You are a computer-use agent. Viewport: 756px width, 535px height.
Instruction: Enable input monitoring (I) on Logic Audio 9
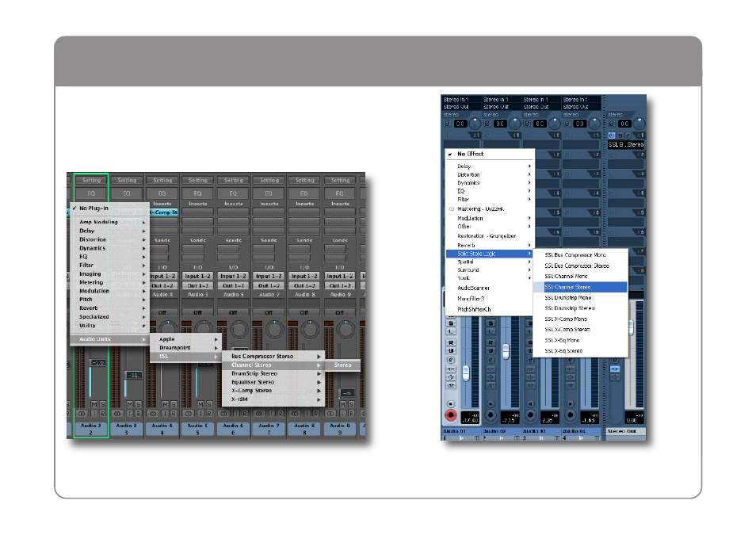[x=343, y=414]
